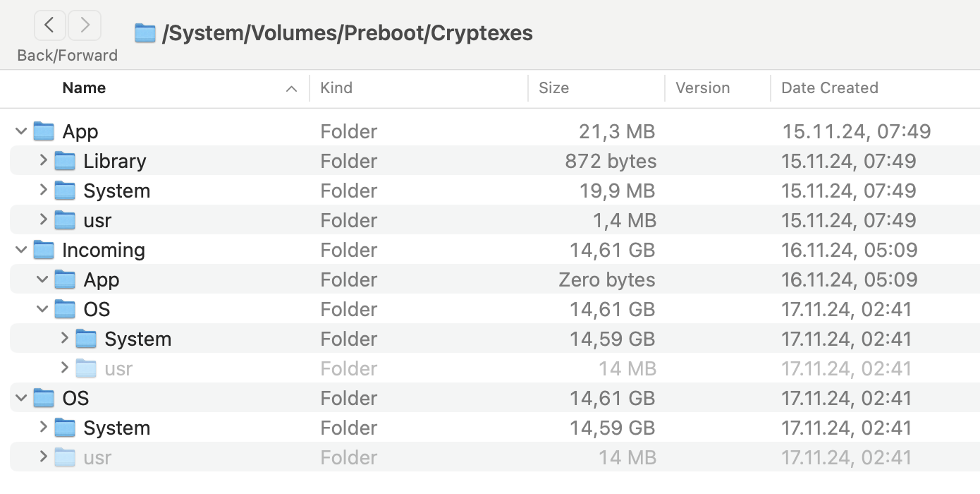Select the Library folder icon
980x494 pixels.
(x=65, y=161)
